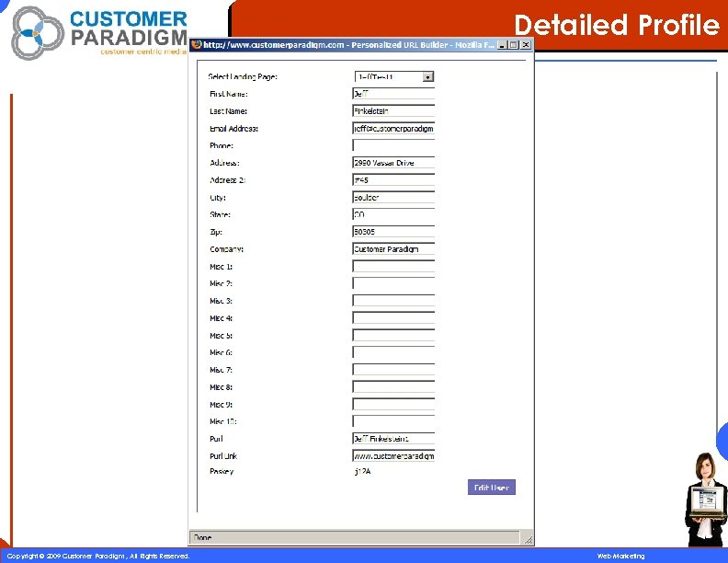Image resolution: width=728 pixels, height=563 pixels.
Task: Click the Detailed Profile slide heading
Action: (617, 25)
